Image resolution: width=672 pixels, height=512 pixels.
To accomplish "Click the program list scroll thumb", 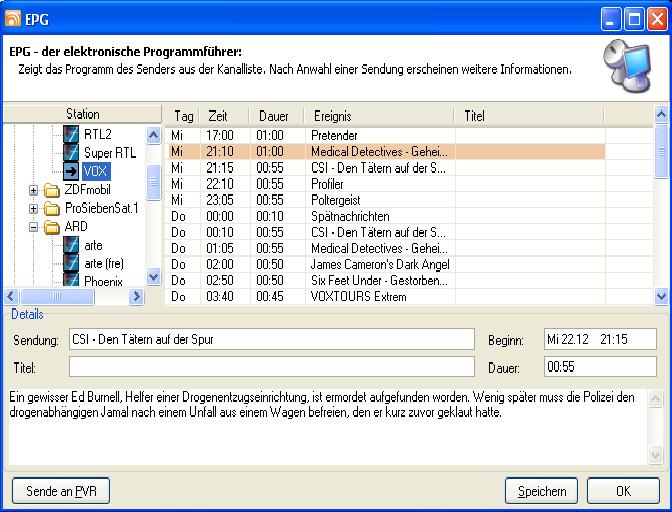I will point(661,151).
